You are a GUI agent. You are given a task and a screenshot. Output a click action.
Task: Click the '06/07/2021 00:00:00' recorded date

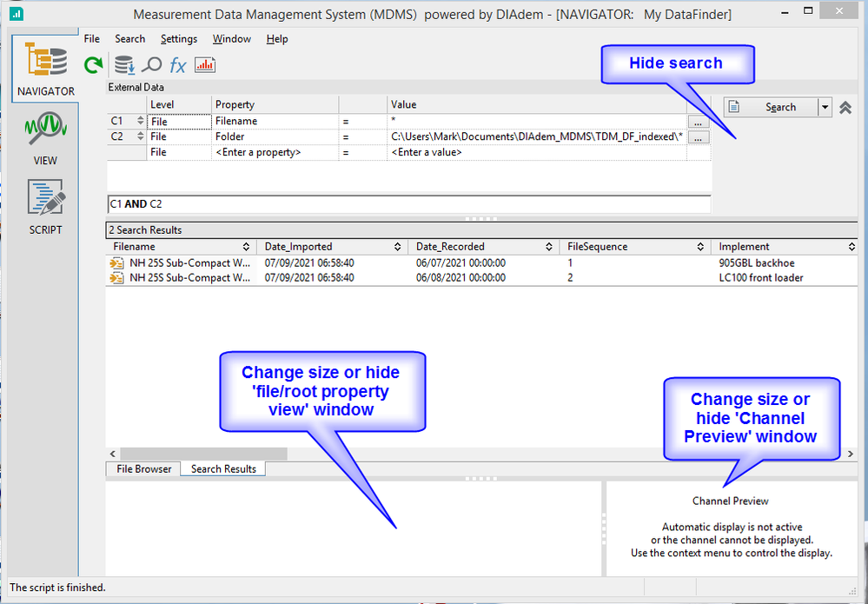pyautogui.click(x=461, y=263)
